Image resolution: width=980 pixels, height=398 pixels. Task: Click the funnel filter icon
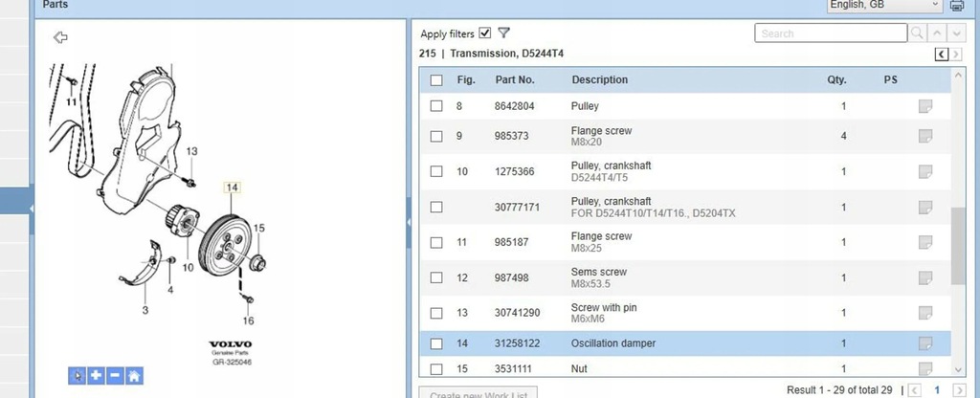[x=504, y=33]
